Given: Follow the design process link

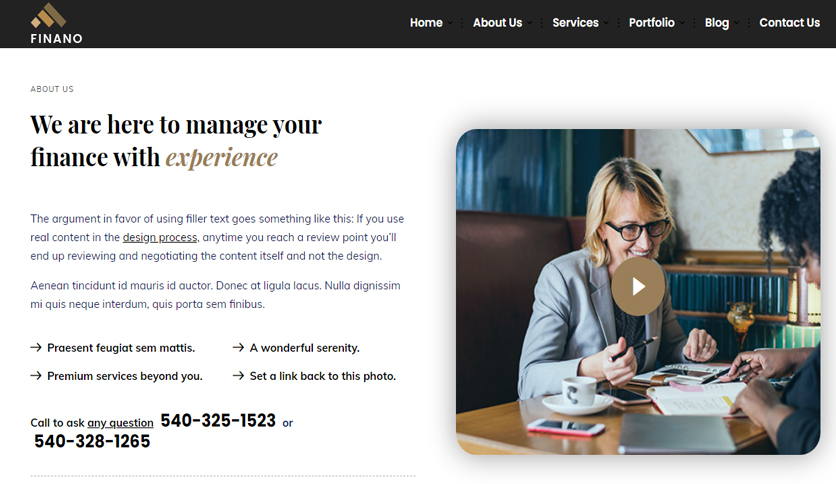Looking at the screenshot, I should pyautogui.click(x=160, y=238).
